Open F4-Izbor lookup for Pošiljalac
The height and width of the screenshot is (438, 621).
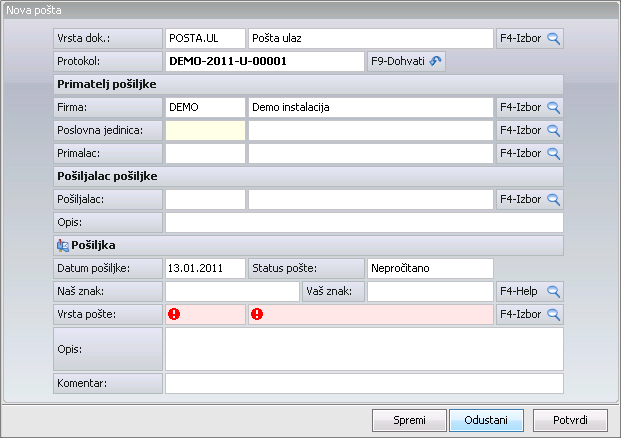tap(529, 199)
